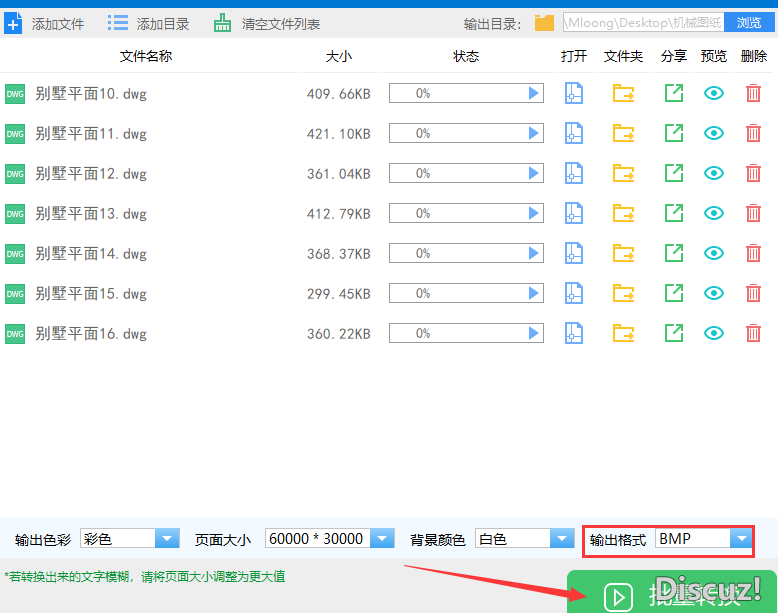Start conversion via 别墅平面11.dwg progress bar arrow
The width and height of the screenshot is (778, 613).
coord(534,133)
